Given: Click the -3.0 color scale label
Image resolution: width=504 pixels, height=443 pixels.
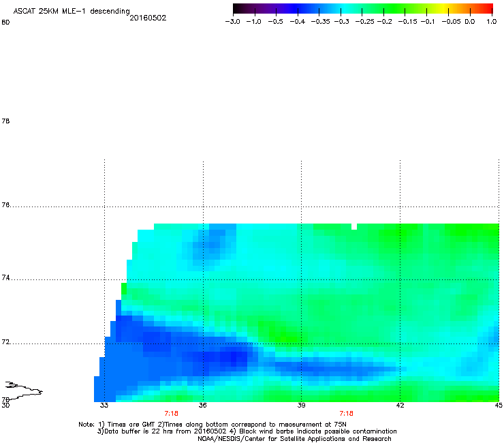Looking at the screenshot, I should (232, 22).
